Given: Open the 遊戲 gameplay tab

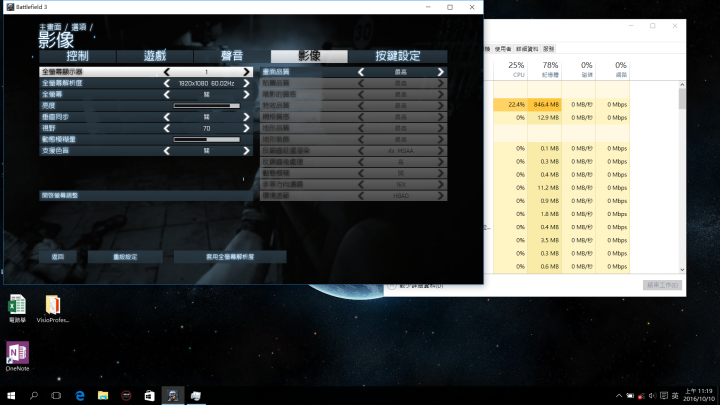Looking at the screenshot, I should click(x=155, y=56).
